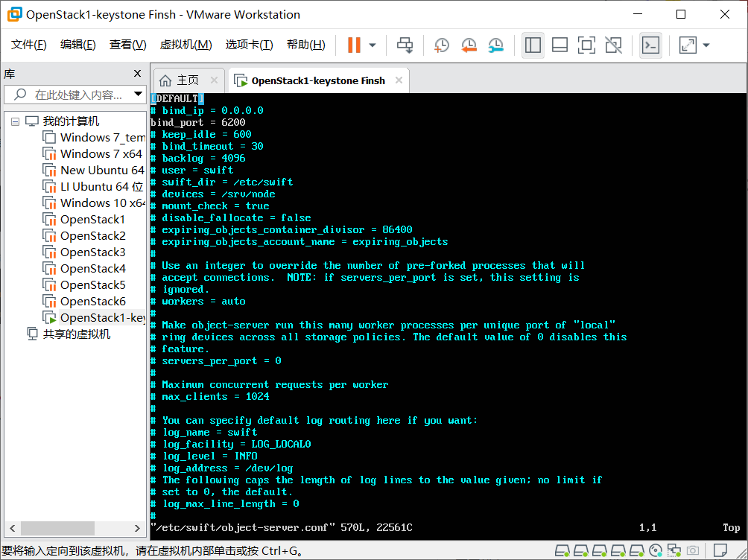Image resolution: width=748 pixels, height=560 pixels.
Task: Click the network adapter status icon
Action: click(x=674, y=551)
